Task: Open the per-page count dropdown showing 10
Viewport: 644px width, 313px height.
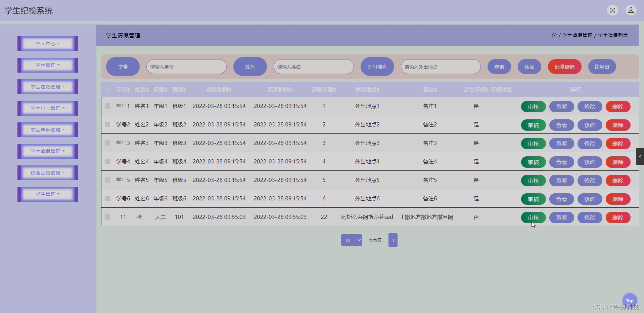Action: click(x=351, y=240)
